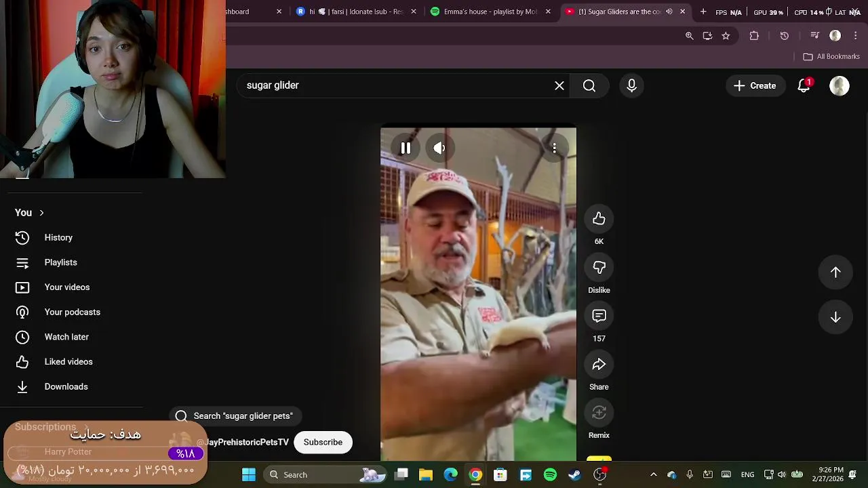Search "sugar glider pets" suggestion
The image size is (868, 488).
(235, 416)
